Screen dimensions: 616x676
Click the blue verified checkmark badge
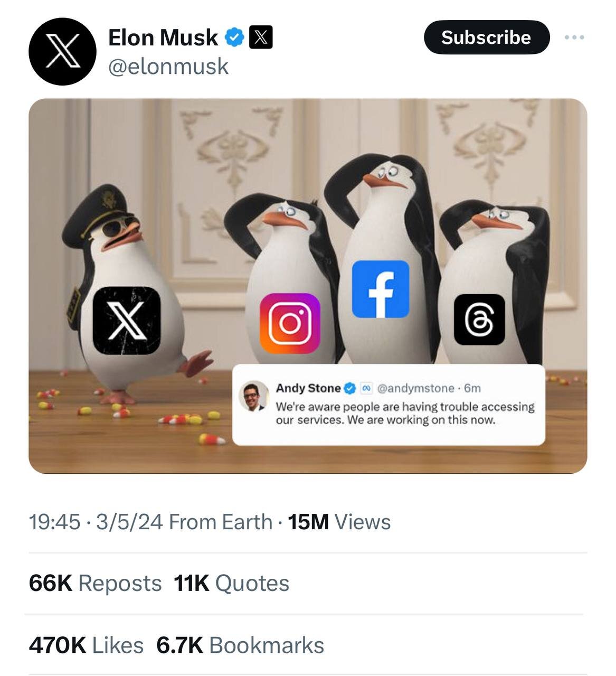pyautogui.click(x=234, y=37)
